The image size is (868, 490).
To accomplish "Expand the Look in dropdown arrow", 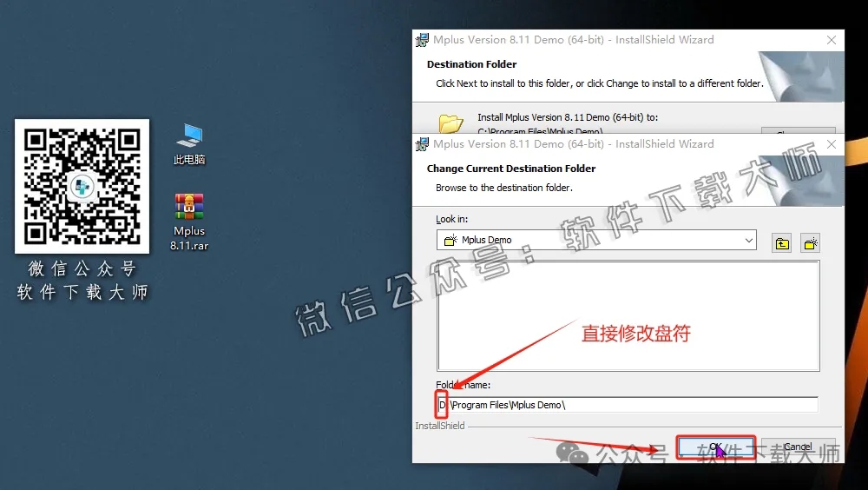I will 748,241.
